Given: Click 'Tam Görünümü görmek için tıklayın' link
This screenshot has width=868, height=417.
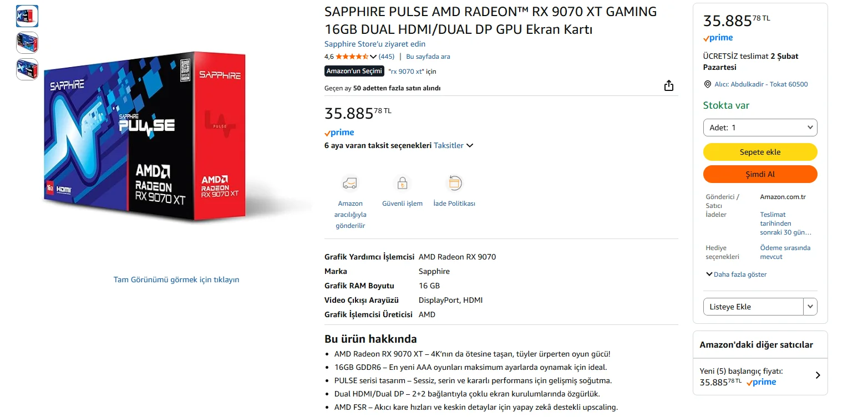Looking at the screenshot, I should tap(176, 279).
